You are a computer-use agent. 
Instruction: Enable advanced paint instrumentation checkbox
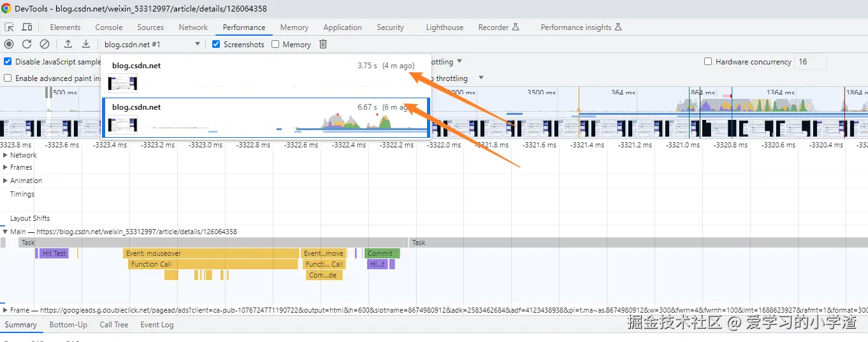pyautogui.click(x=8, y=78)
